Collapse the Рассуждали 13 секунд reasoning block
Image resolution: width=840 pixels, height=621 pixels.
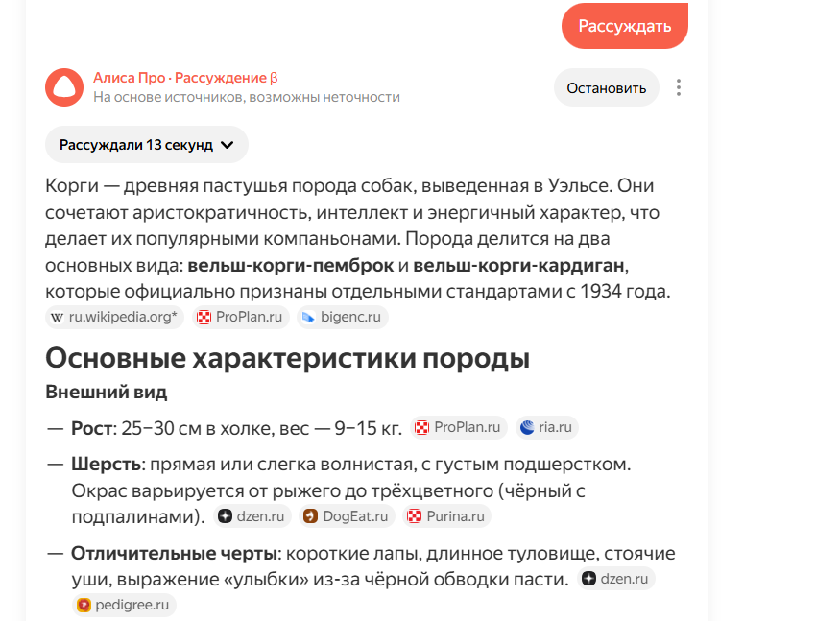pos(145,144)
